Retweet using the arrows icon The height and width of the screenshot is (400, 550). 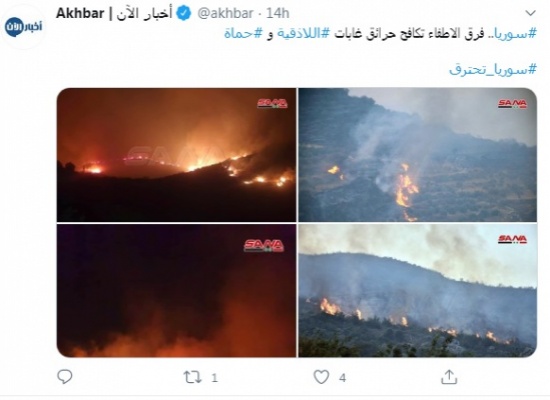click(193, 378)
